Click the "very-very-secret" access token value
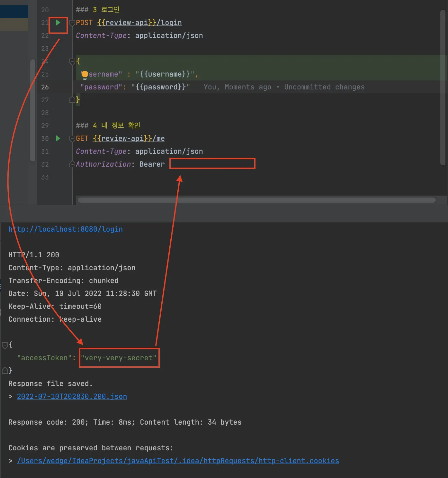The height and width of the screenshot is (478, 448). coord(119,358)
